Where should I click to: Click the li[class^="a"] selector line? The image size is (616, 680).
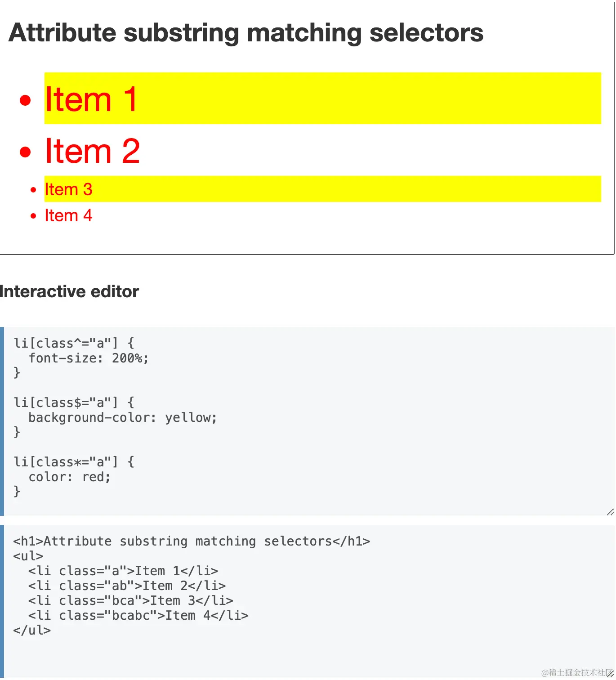point(74,343)
